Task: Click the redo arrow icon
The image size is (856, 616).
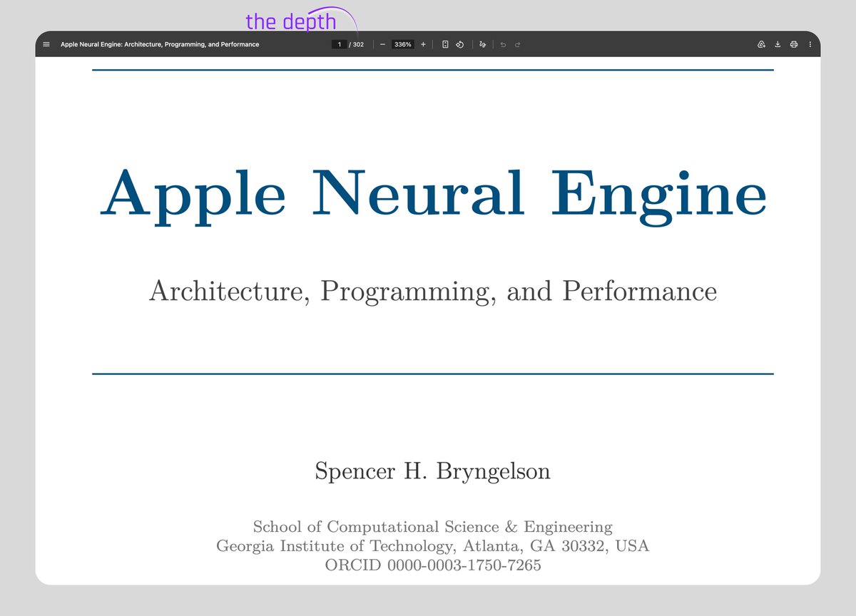Action: click(x=517, y=44)
